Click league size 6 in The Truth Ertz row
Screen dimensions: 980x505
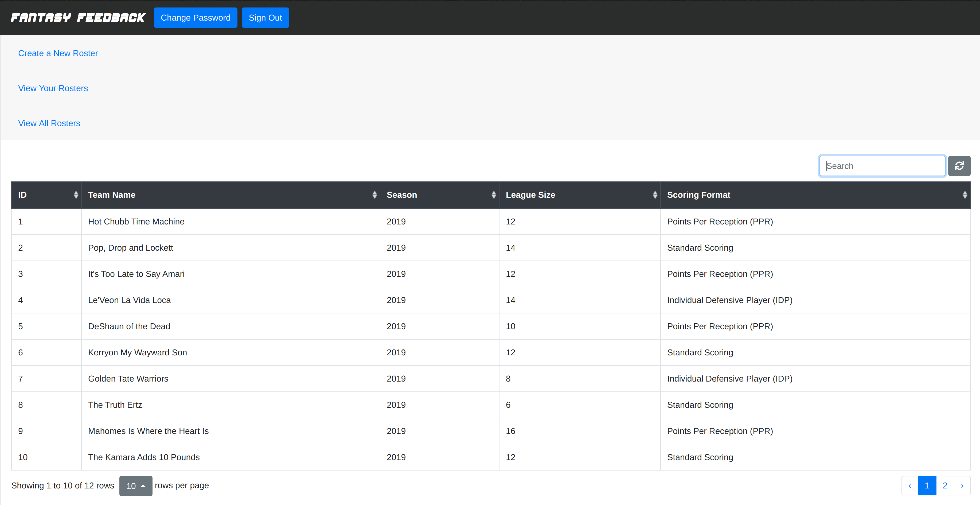point(508,405)
